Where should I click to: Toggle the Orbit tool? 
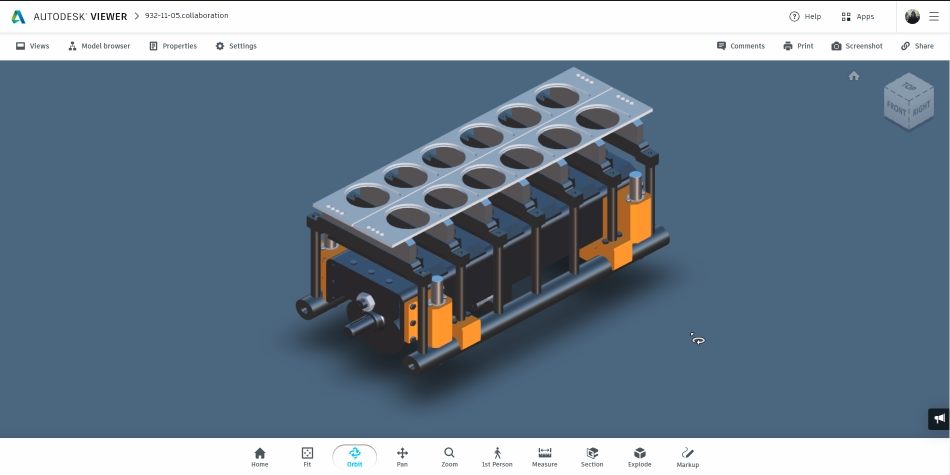coord(354,457)
